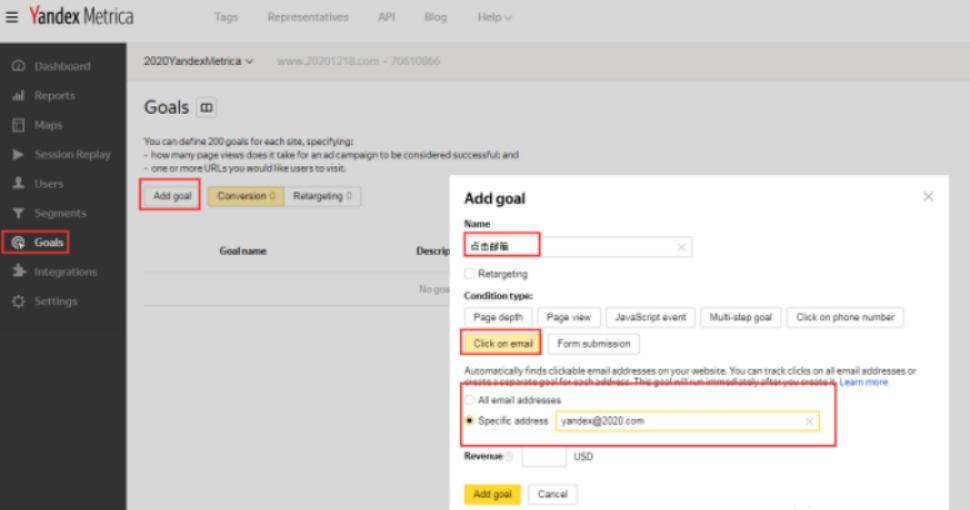Viewport: 970px width, 510px height.
Task: Click the goal Name input field
Action: point(578,247)
